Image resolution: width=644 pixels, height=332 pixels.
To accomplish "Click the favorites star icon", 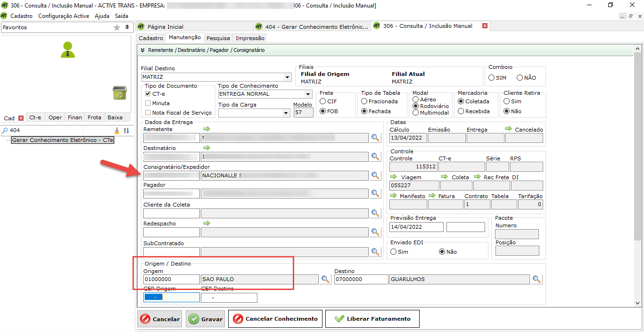I will (117, 27).
